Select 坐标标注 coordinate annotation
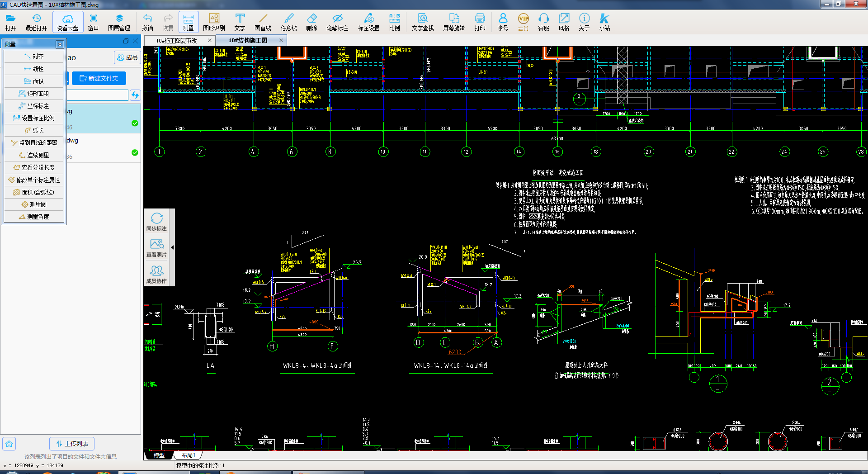This screenshot has width=868, height=474. point(34,106)
